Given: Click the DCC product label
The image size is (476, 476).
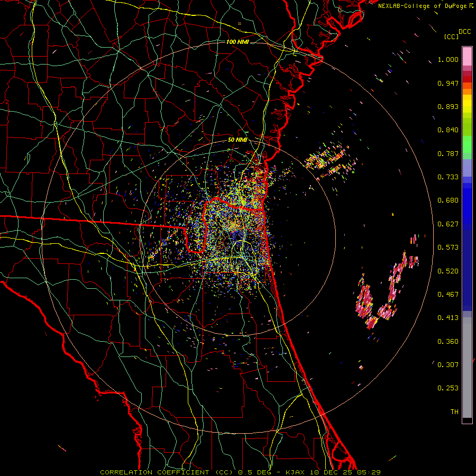Looking at the screenshot, I should click(x=464, y=32).
